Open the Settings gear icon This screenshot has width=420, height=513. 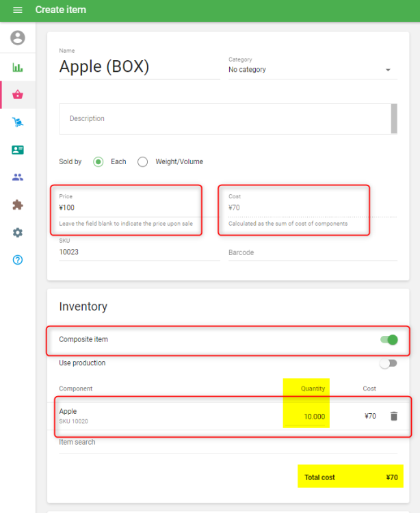[x=18, y=233]
